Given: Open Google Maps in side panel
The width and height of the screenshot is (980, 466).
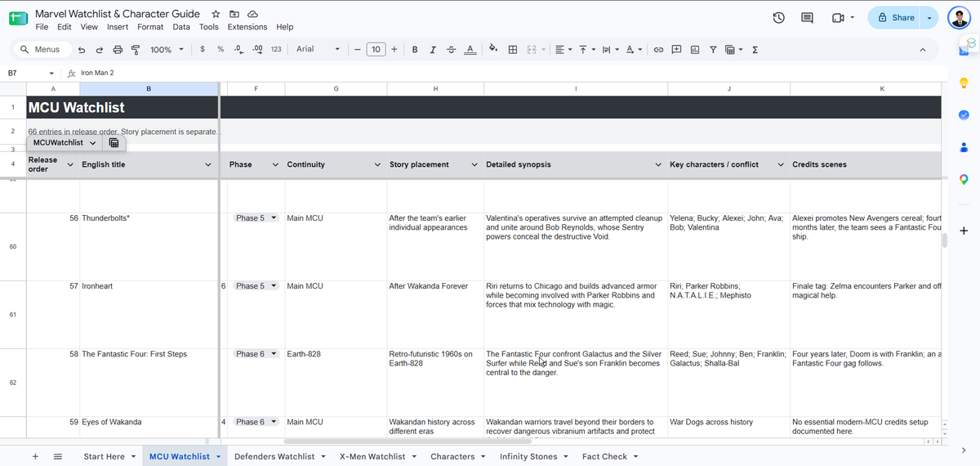Looking at the screenshot, I should [x=964, y=179].
